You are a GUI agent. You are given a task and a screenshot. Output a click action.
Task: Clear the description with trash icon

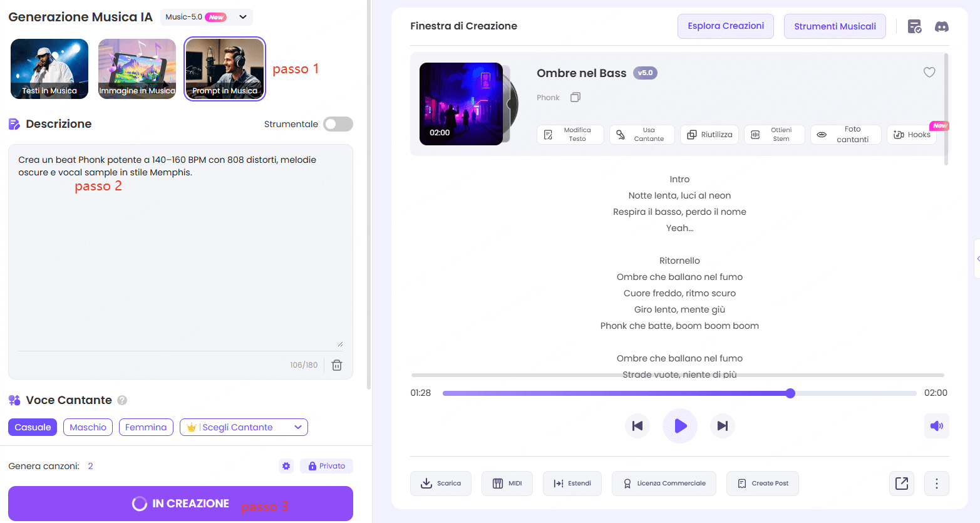click(x=336, y=365)
